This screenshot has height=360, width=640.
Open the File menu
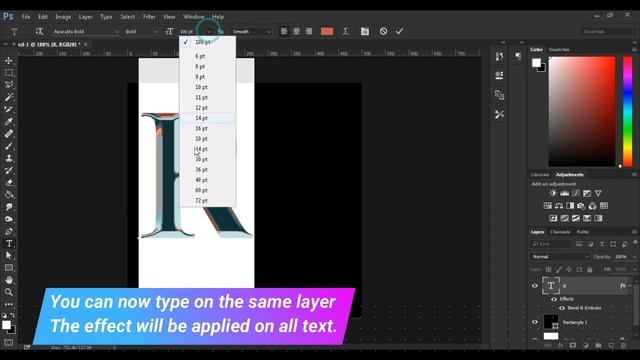26,17
